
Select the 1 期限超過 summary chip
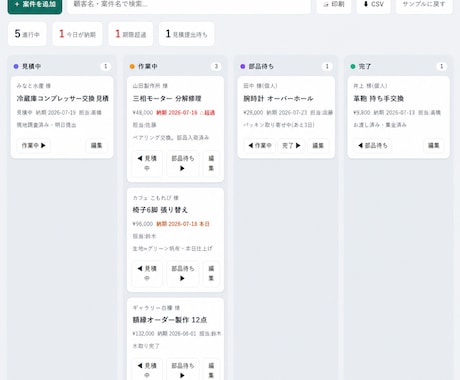pos(131,34)
